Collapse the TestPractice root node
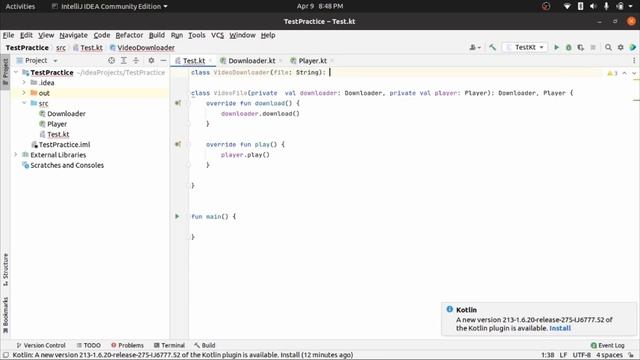 pos(16,72)
